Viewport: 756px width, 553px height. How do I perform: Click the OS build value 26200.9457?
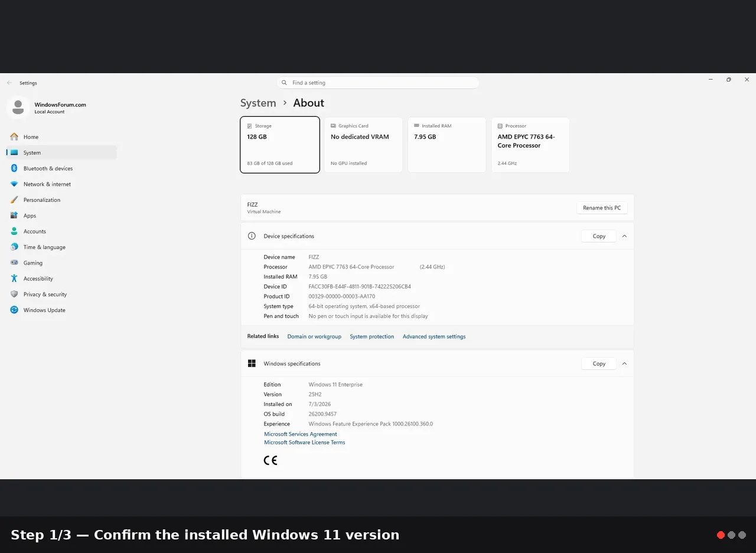pos(322,414)
